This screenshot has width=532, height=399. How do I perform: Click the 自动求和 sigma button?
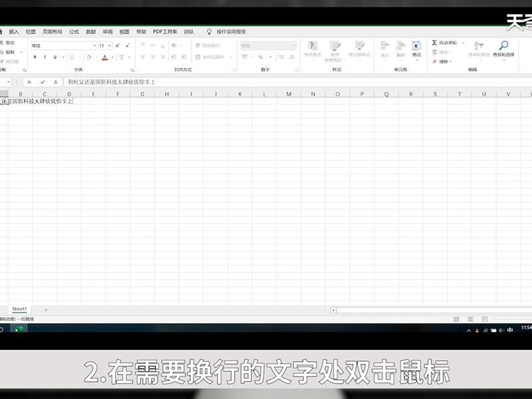click(444, 43)
